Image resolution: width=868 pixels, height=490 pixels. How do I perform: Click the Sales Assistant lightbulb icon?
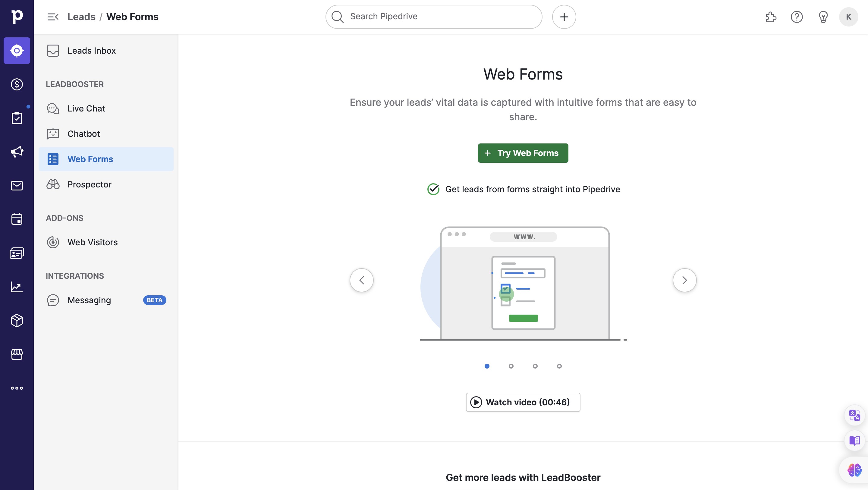point(823,17)
